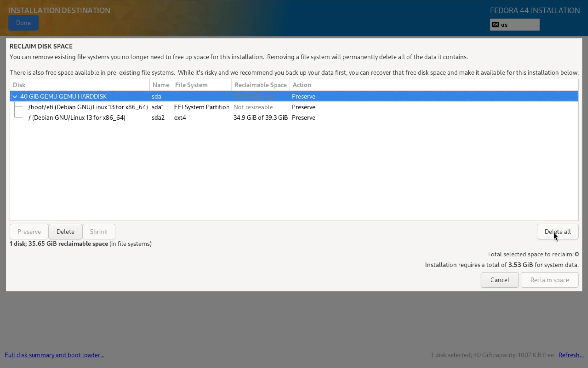Click the Preserve action of sda1 row
The width and height of the screenshot is (588, 368).
click(304, 107)
